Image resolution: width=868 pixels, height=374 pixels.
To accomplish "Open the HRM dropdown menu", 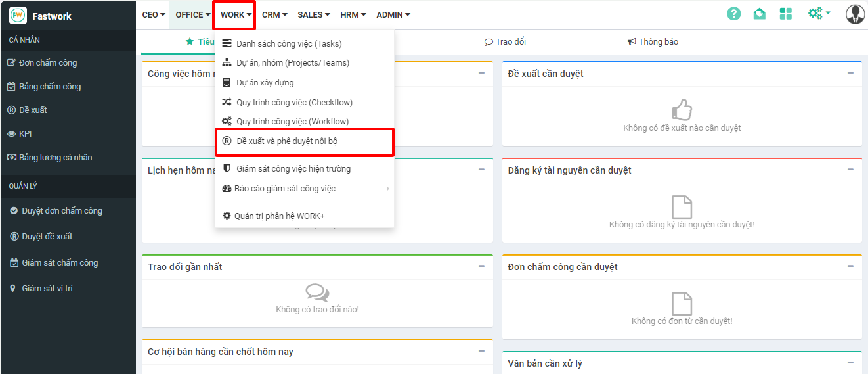I will tap(353, 15).
